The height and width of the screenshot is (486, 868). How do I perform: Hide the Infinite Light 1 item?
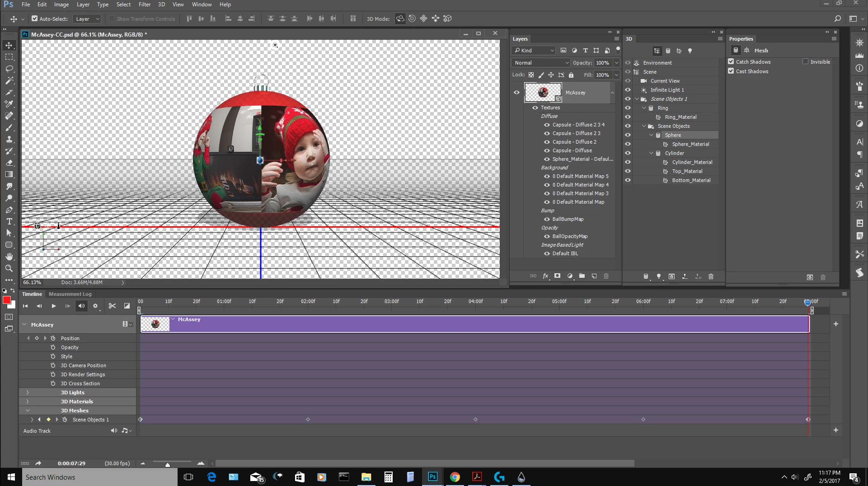point(628,90)
